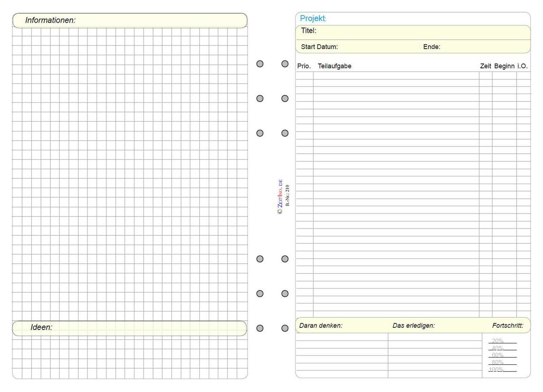This screenshot has width=543, height=392.
Task: Click the Das erledigen: label
Action: (x=414, y=325)
